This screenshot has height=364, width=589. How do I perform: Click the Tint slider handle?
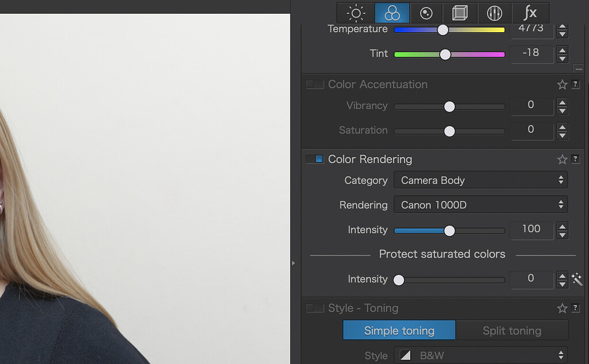(x=445, y=55)
